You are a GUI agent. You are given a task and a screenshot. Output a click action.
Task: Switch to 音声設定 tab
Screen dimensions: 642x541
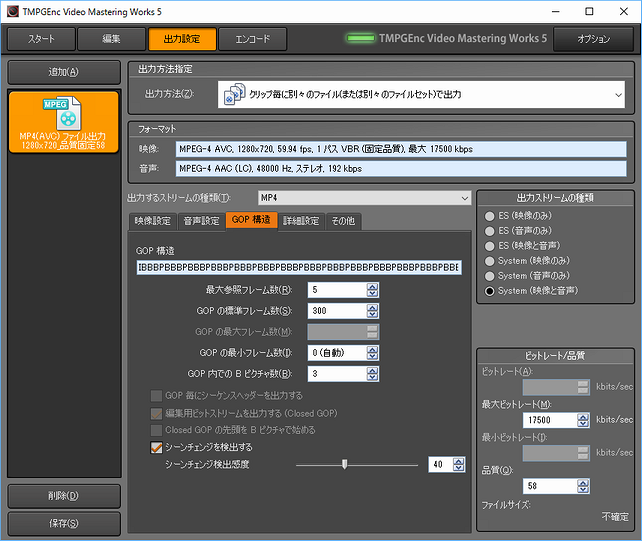[201, 221]
